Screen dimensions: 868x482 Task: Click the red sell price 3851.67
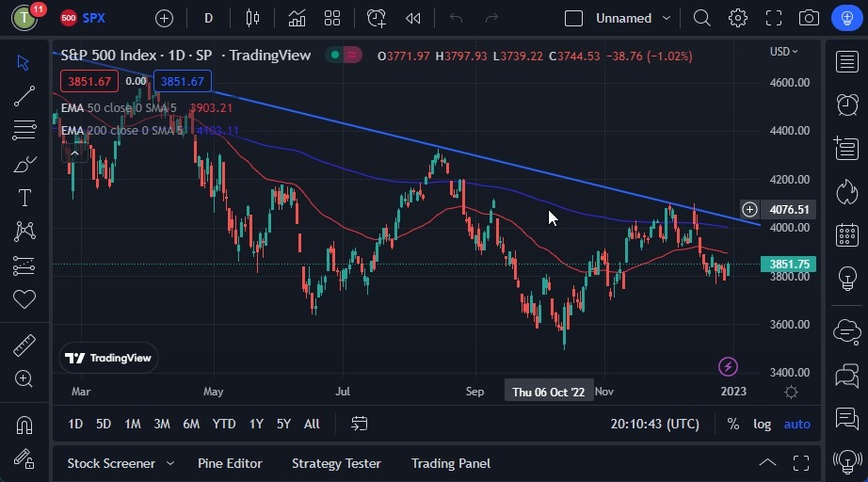89,81
